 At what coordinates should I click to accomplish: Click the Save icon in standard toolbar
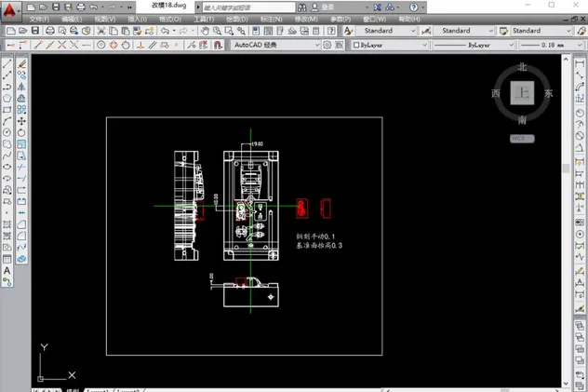click(x=34, y=31)
